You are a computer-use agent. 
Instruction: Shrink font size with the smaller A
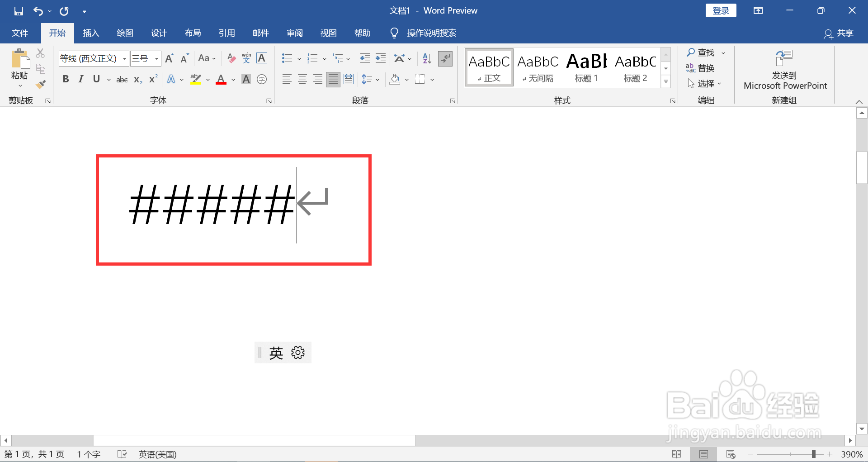click(184, 58)
